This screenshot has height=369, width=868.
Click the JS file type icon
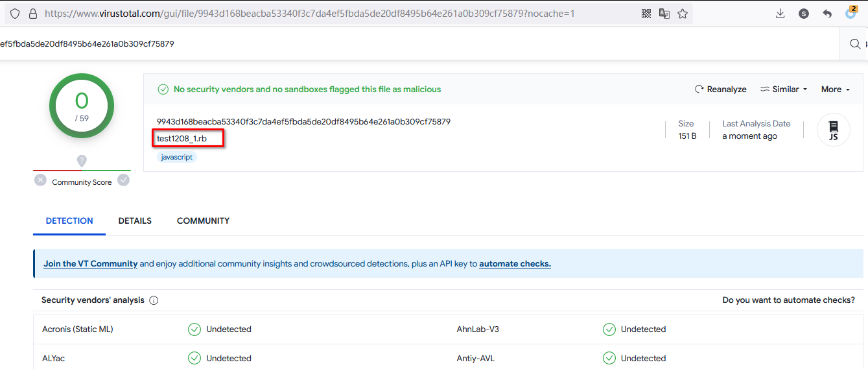coord(833,130)
